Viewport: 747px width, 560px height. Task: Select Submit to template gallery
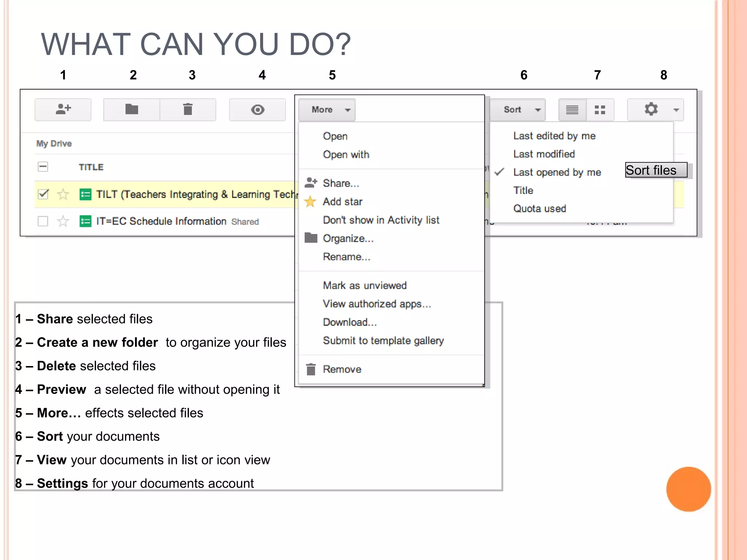click(383, 341)
